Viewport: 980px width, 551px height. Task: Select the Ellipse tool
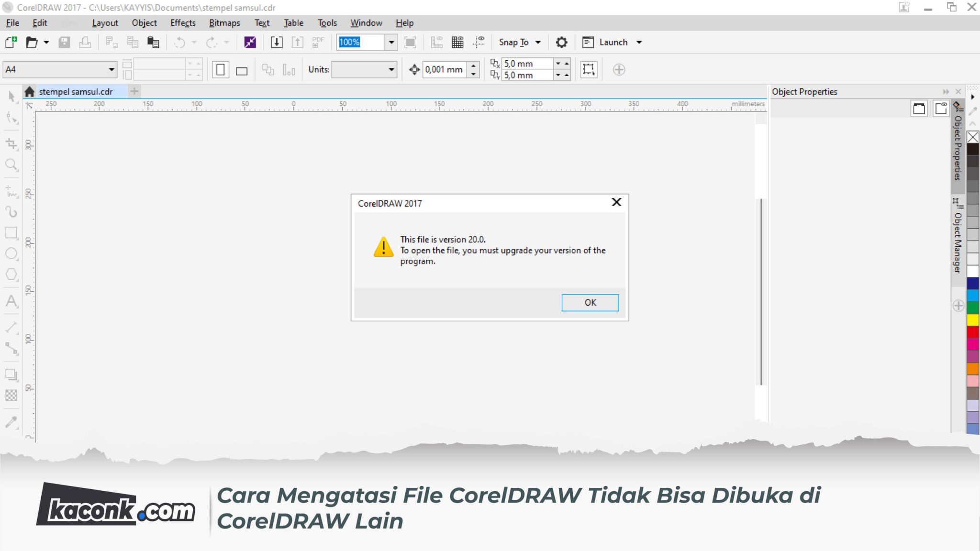[x=11, y=254]
